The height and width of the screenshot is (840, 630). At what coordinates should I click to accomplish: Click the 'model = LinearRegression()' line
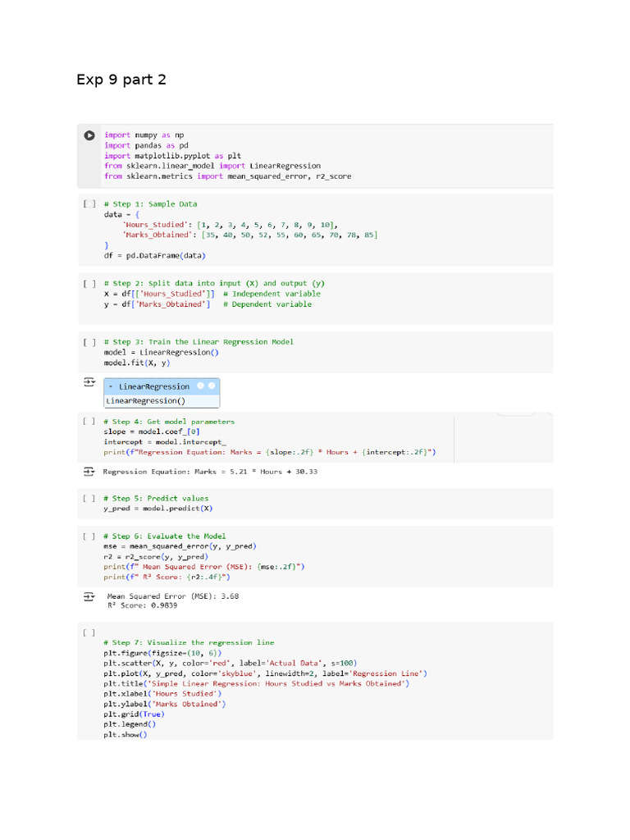tap(162, 353)
